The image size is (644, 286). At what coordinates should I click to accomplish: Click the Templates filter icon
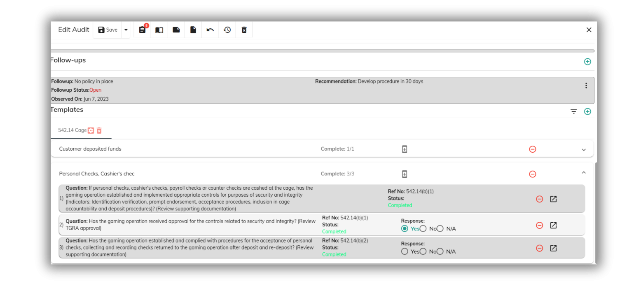574,111
